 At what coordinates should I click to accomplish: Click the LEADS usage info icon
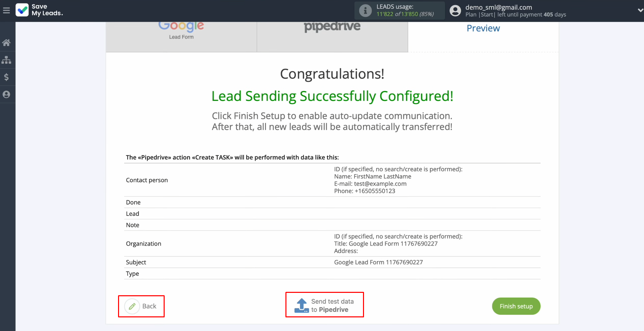coord(365,11)
